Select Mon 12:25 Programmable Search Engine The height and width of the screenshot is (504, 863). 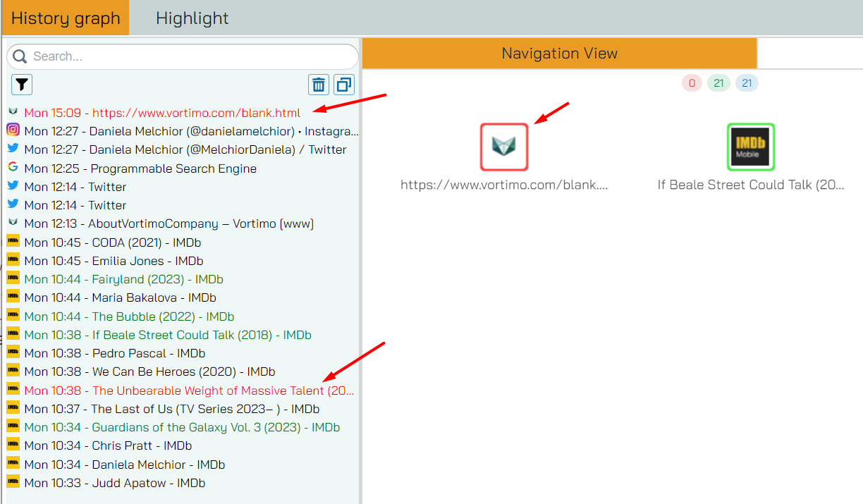pyautogui.click(x=140, y=168)
